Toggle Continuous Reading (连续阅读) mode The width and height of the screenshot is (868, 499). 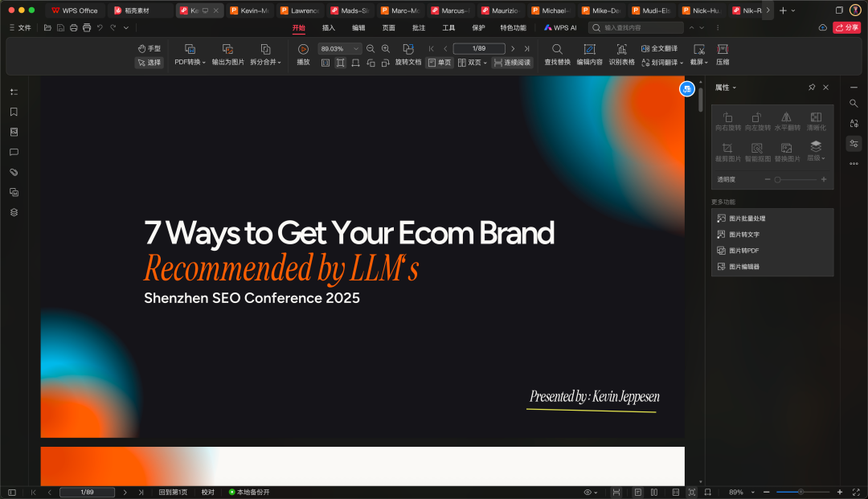click(512, 63)
